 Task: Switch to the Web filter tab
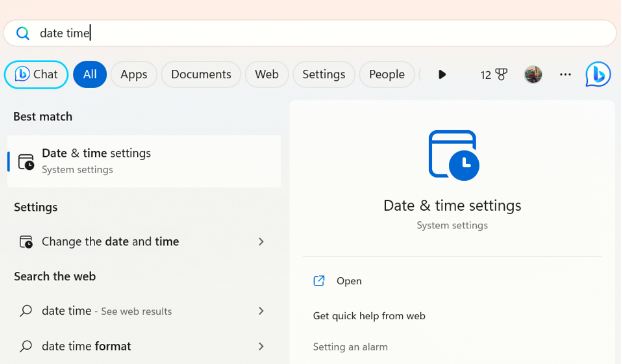267,75
